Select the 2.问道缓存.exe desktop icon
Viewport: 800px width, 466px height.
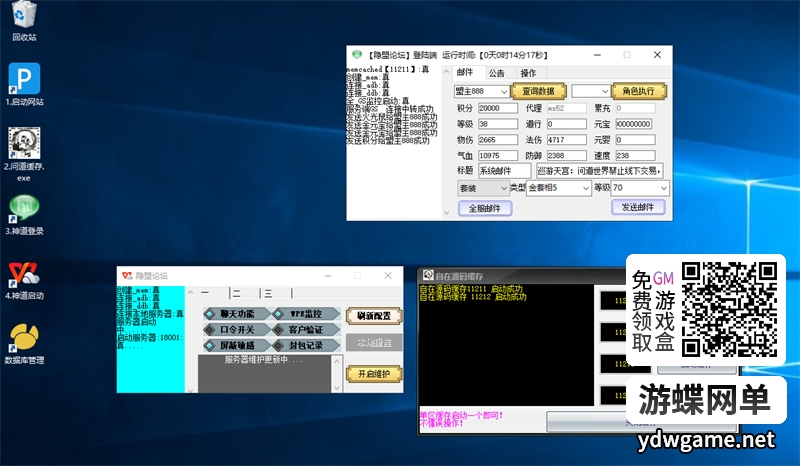(x=24, y=154)
